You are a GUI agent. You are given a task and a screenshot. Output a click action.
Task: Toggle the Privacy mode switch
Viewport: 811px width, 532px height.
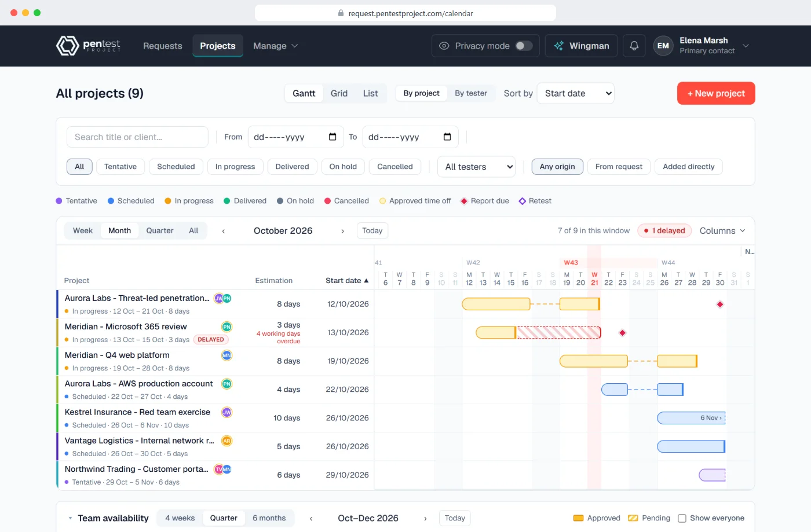click(524, 46)
